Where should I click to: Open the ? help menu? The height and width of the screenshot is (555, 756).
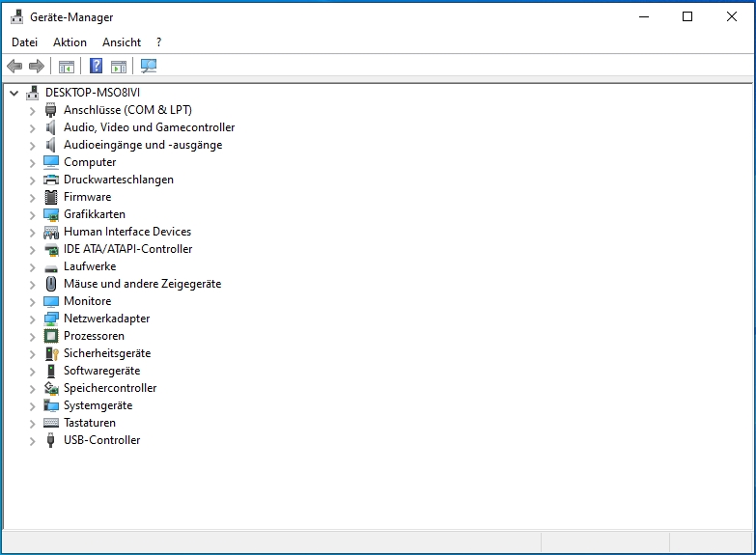point(158,42)
